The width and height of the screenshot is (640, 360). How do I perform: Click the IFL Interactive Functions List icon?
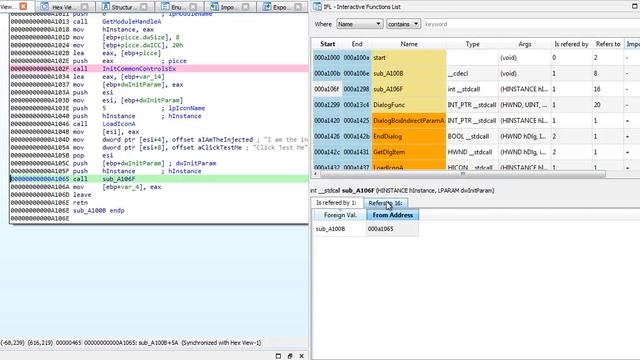tap(317, 7)
